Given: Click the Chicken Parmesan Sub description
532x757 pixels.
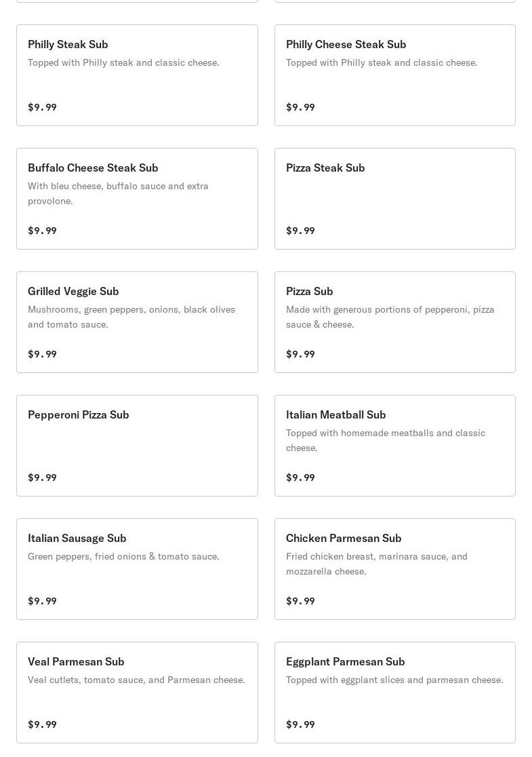Looking at the screenshot, I should (376, 564).
